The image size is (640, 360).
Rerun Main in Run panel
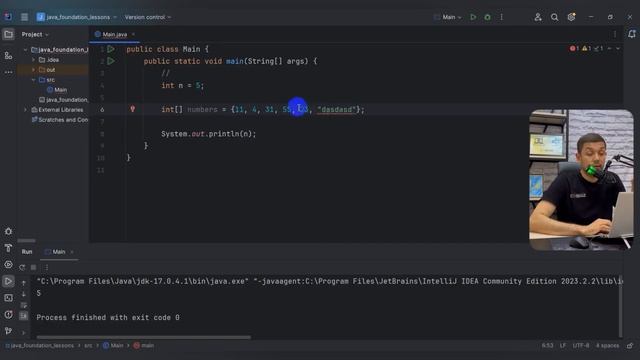point(22,267)
